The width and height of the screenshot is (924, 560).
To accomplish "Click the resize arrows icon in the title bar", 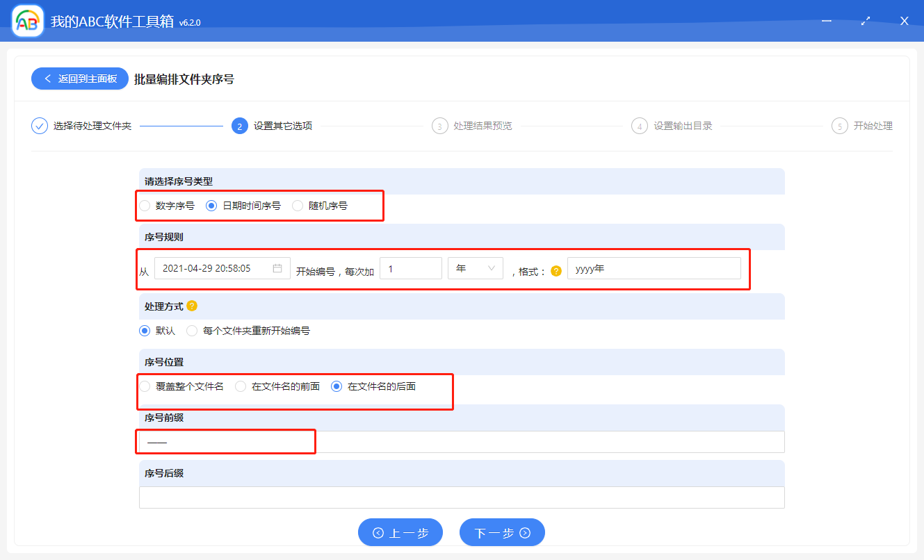I will (865, 21).
